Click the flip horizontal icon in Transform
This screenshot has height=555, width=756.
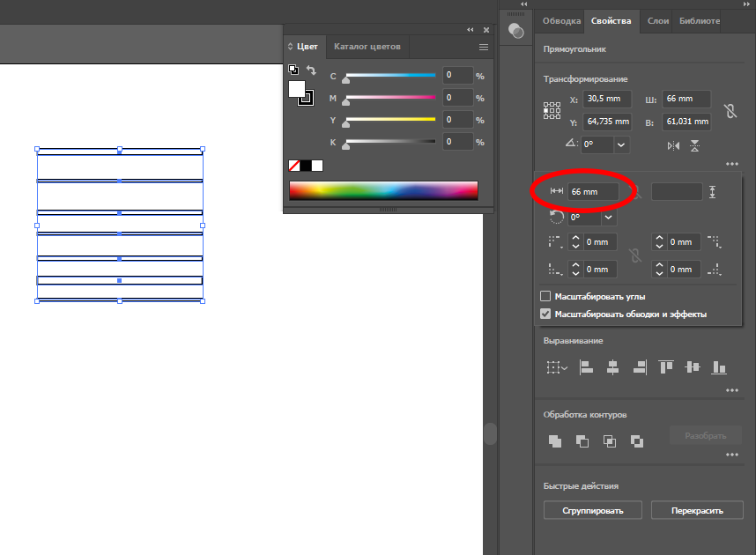[673, 145]
